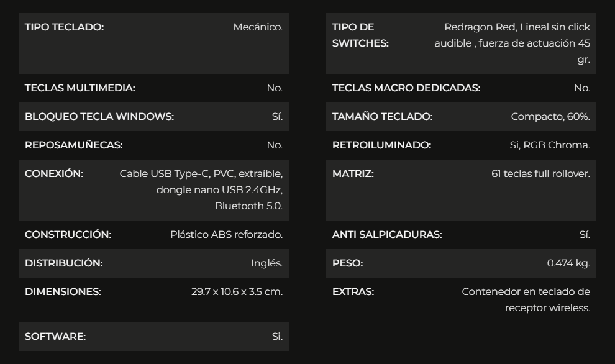Click the SOFTWARE row label
Image resolution: width=615 pixels, height=364 pixels.
(x=55, y=337)
